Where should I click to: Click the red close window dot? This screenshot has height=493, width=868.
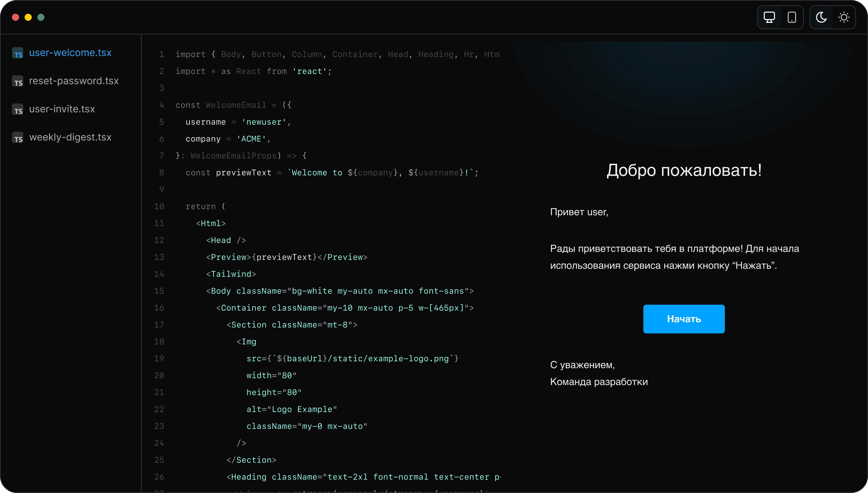pos(15,17)
